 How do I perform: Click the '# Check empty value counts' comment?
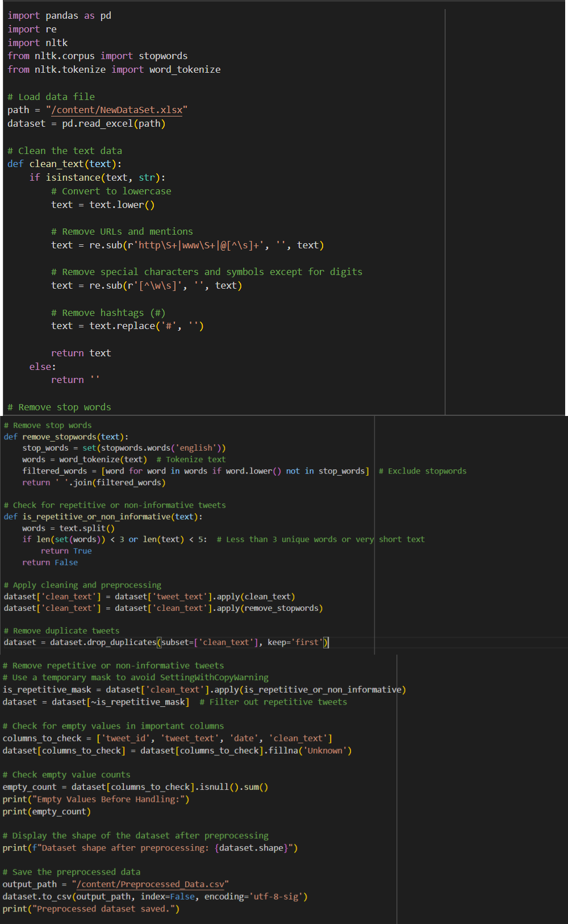click(x=66, y=775)
